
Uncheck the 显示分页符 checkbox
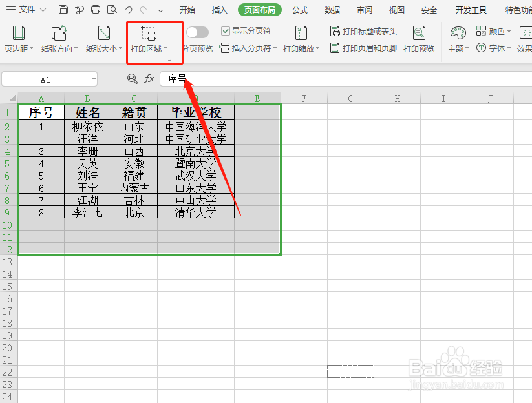226,31
